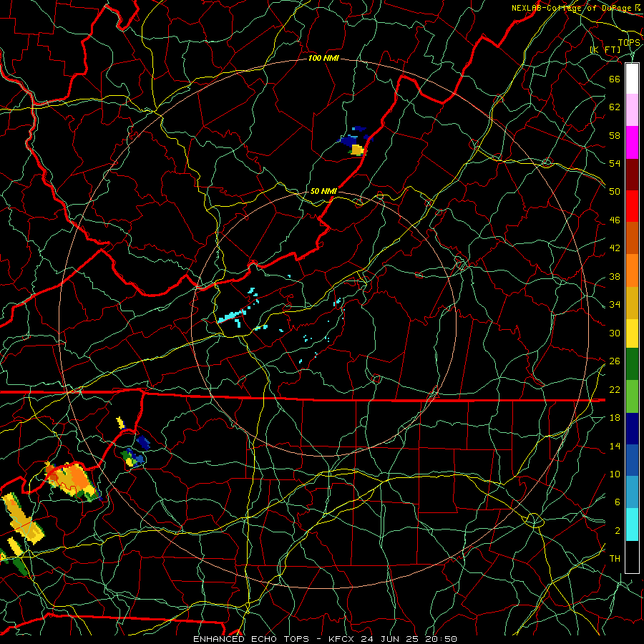
Task: Click the "50" scale label
Action: pyautogui.click(x=615, y=191)
